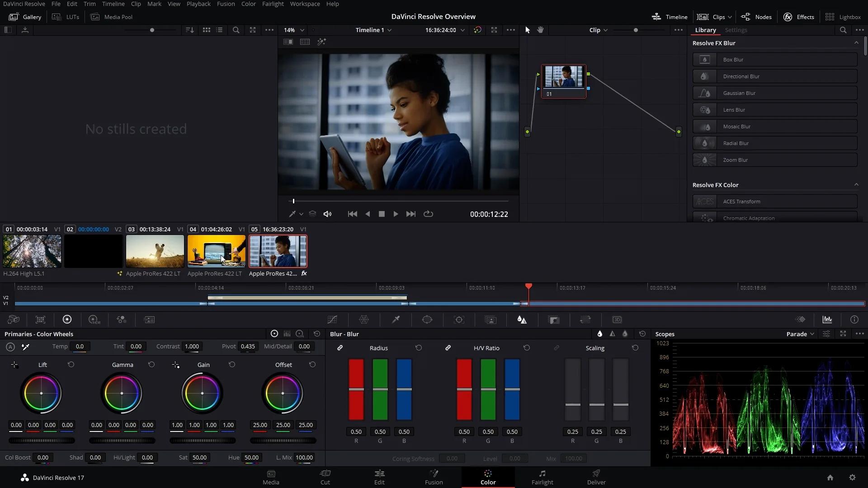Image resolution: width=868 pixels, height=488 pixels.
Task: Open the Information palette icon
Action: point(854,320)
